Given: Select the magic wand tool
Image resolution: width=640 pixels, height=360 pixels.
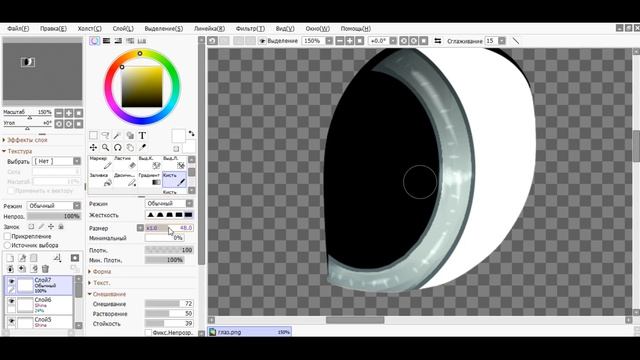Looking at the screenshot, I should 118,136.
